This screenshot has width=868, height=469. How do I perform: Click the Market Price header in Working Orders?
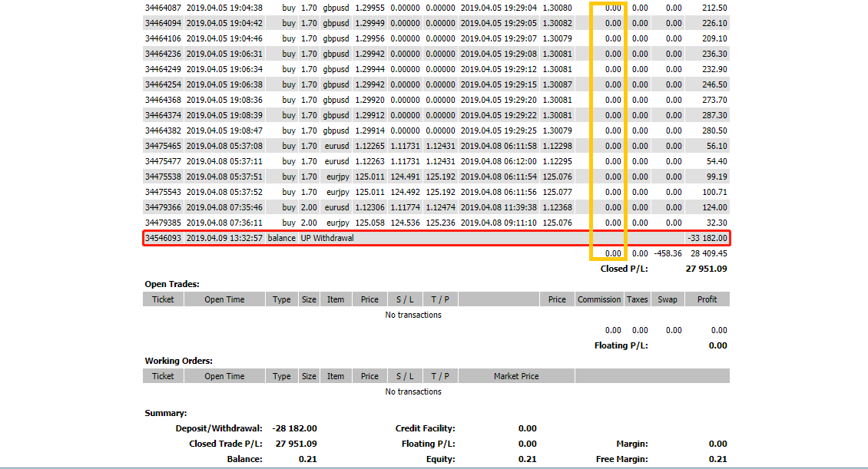(x=516, y=376)
